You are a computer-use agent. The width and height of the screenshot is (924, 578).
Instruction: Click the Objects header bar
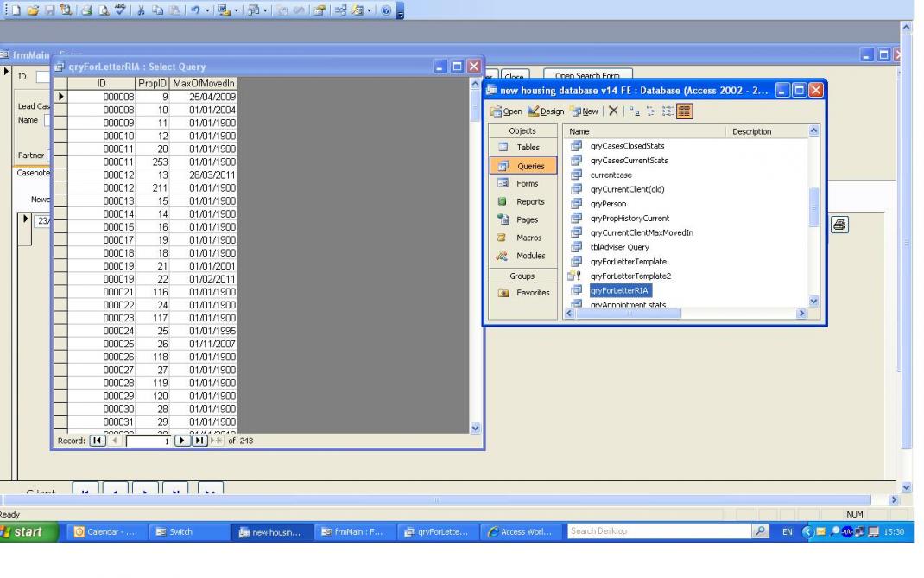522,130
